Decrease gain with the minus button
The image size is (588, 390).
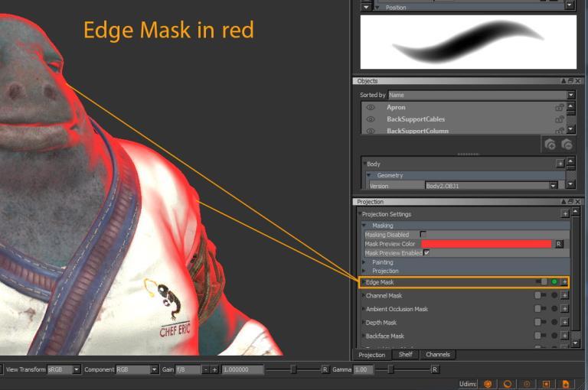[205, 370]
